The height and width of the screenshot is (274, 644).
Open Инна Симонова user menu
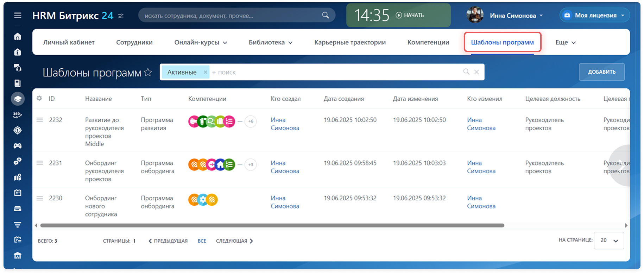pos(516,15)
